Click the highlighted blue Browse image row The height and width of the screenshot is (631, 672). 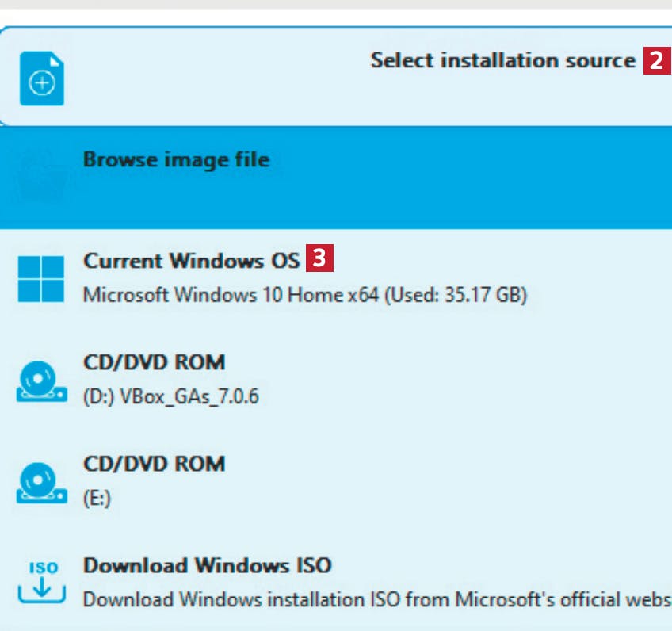pyautogui.click(x=336, y=178)
